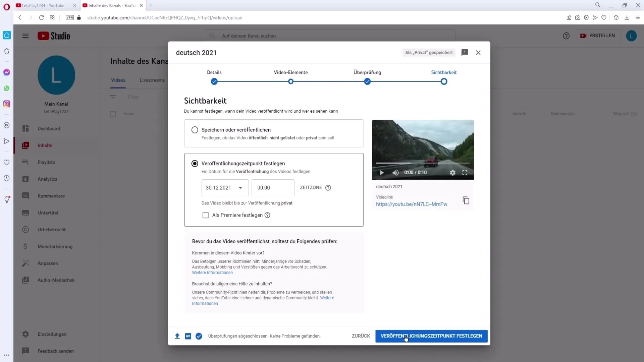The image size is (644, 362).
Task: Click the upload status icon in dialog footer
Action: [x=177, y=336]
